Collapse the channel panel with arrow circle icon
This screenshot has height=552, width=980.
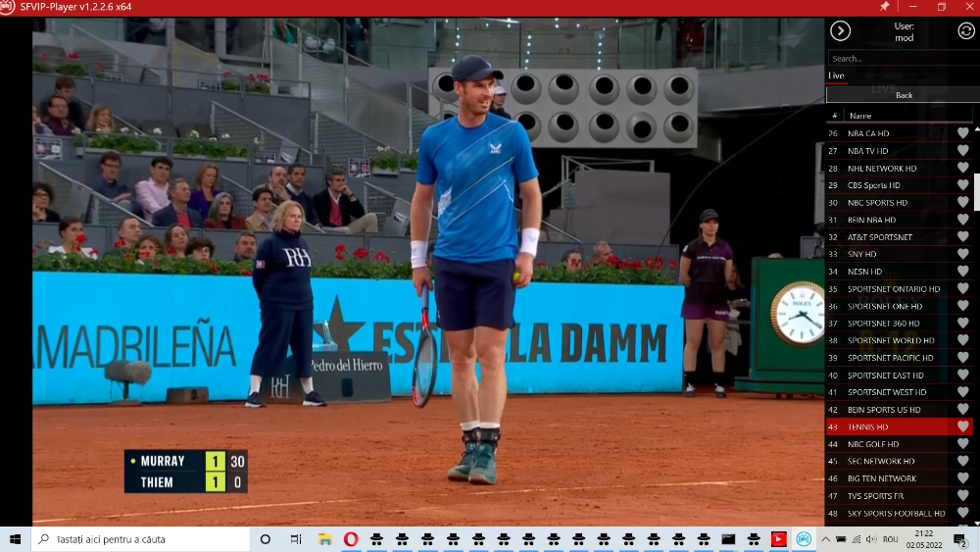(840, 30)
